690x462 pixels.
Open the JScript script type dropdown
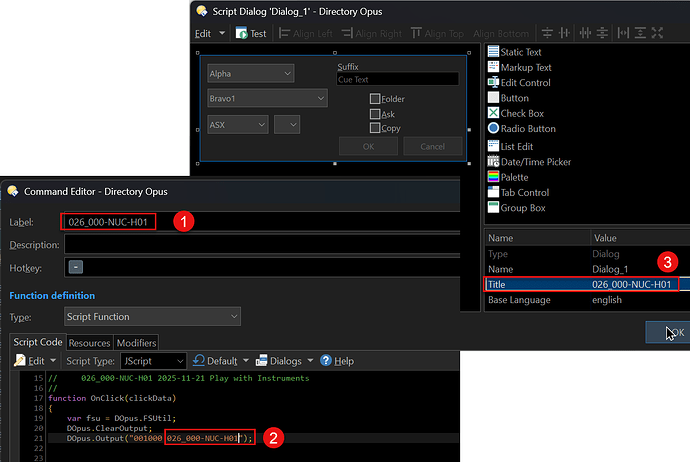153,361
